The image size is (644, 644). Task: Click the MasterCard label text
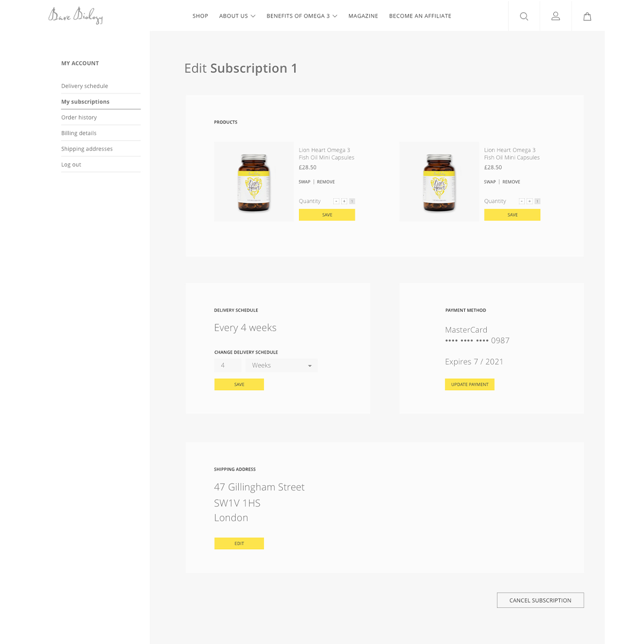click(x=466, y=330)
